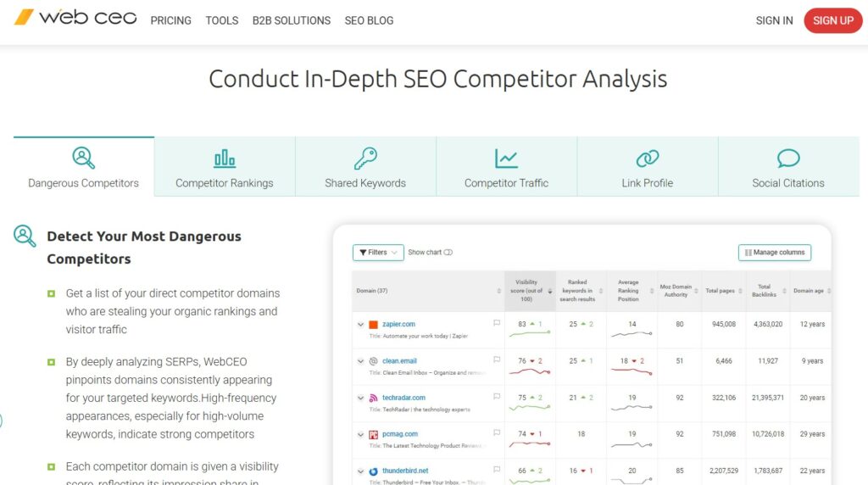Click the flag icon for zapier.com
The image size is (868, 485).
tap(497, 323)
